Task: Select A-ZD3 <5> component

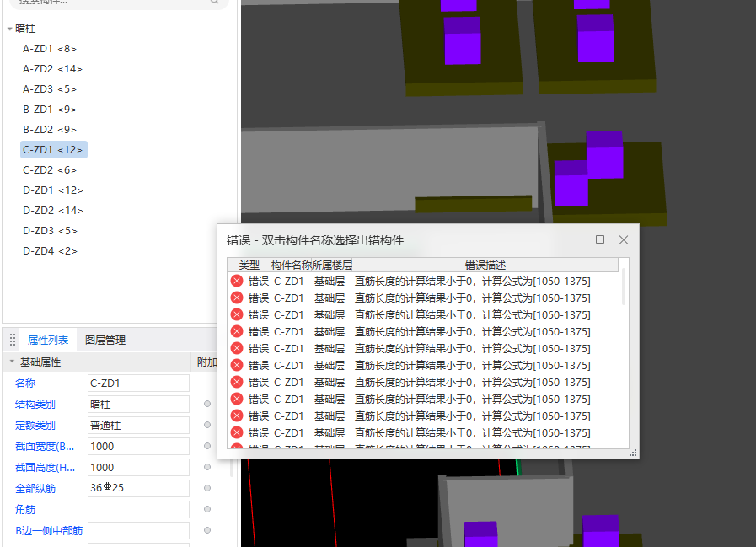Action: pos(50,89)
